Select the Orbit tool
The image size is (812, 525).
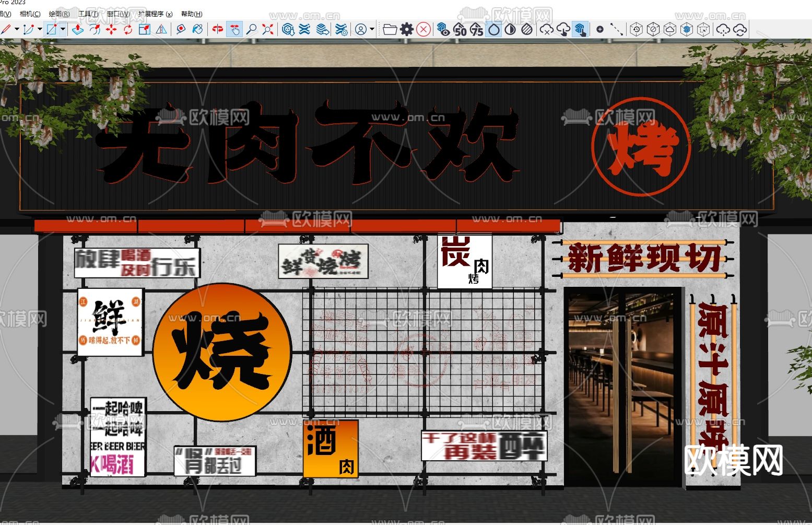tap(219, 30)
